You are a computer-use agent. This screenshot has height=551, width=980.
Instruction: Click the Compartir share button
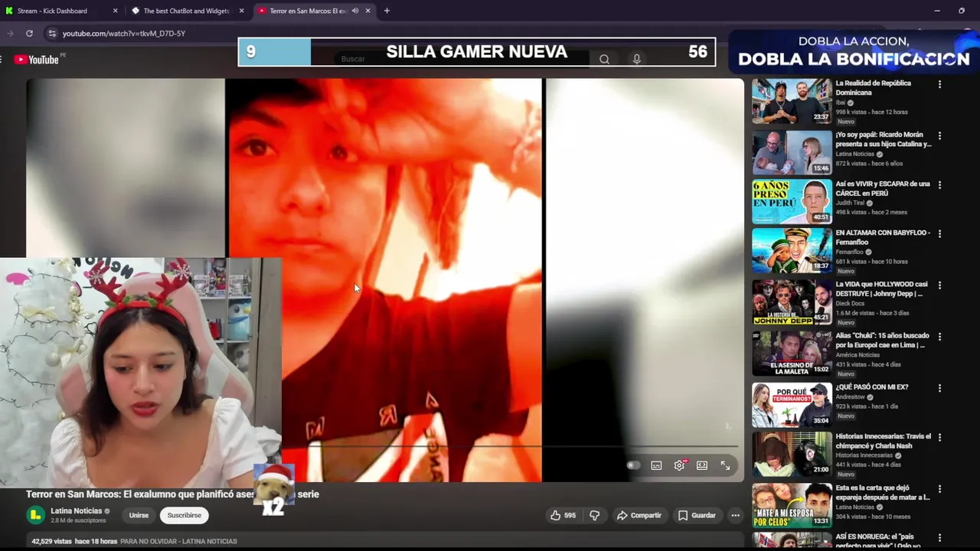coord(639,516)
